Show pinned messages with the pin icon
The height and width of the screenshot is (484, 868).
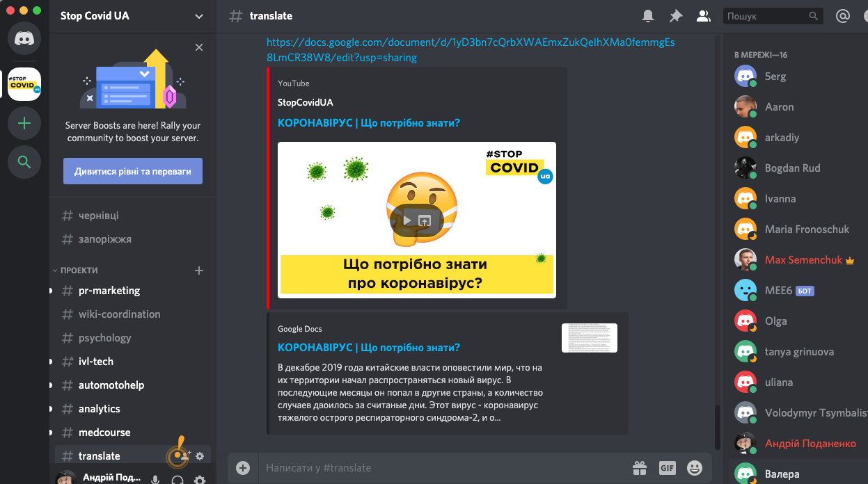click(676, 16)
